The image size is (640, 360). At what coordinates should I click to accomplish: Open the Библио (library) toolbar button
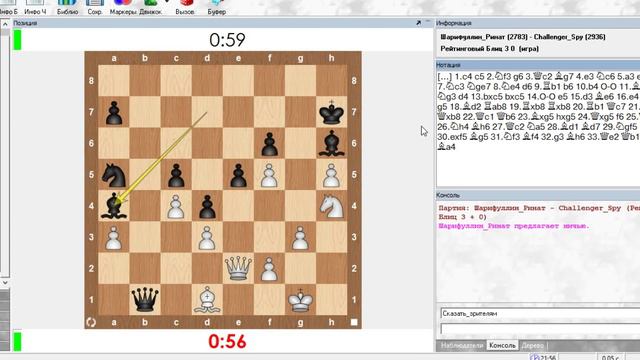67,7
